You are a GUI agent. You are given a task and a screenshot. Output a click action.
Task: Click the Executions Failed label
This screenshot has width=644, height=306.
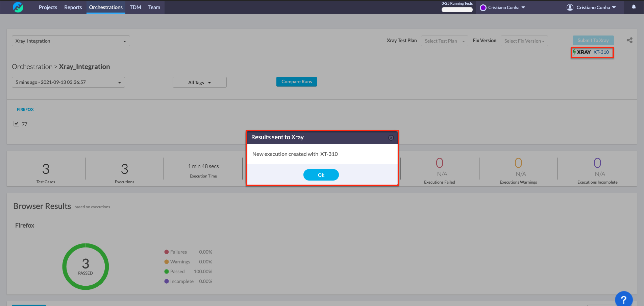point(440,182)
